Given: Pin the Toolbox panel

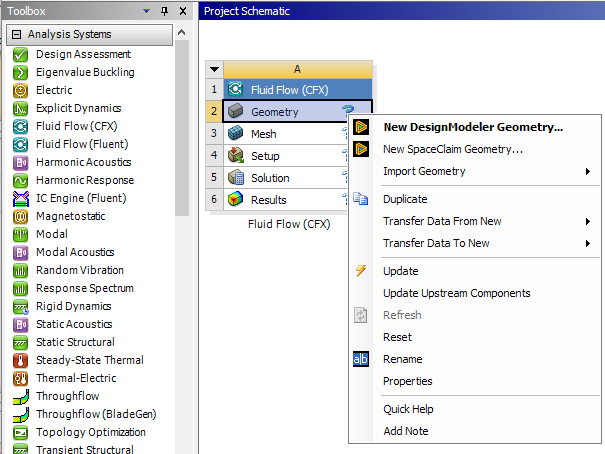Looking at the screenshot, I should [164, 11].
